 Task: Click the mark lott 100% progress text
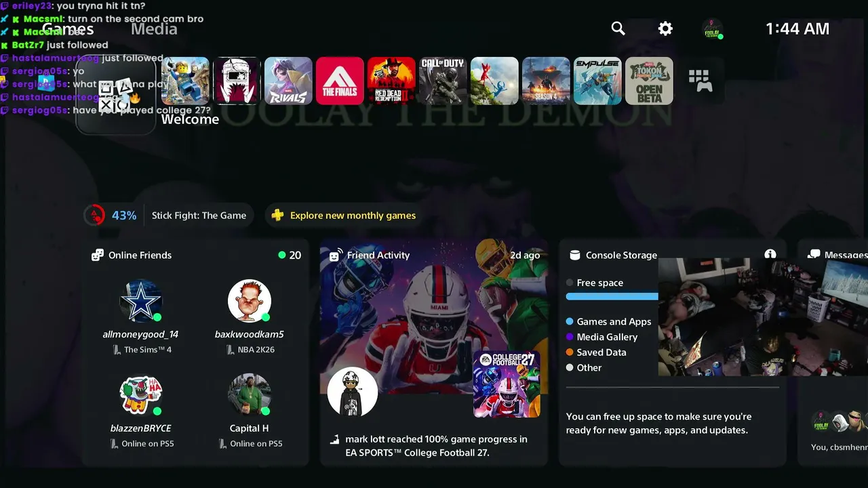tap(436, 446)
